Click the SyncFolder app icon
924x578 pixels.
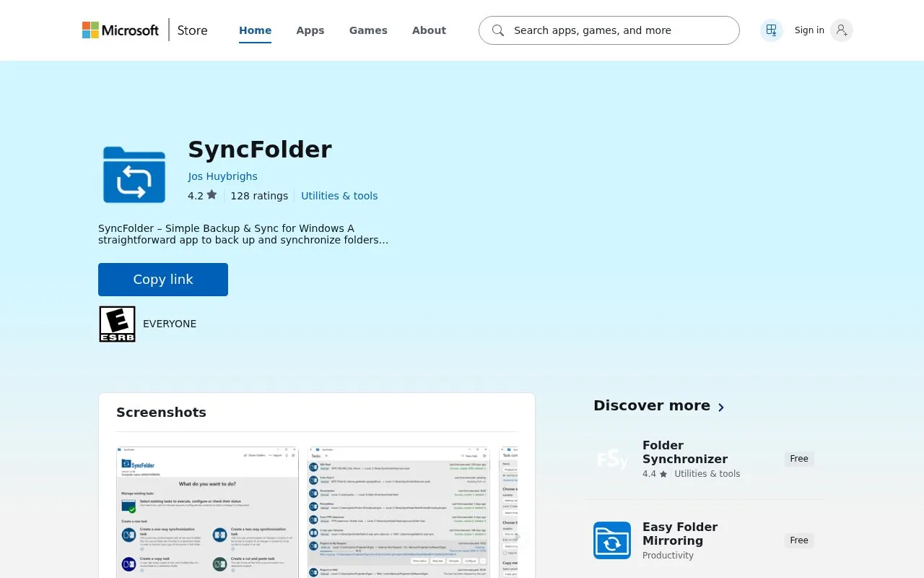pyautogui.click(x=134, y=174)
